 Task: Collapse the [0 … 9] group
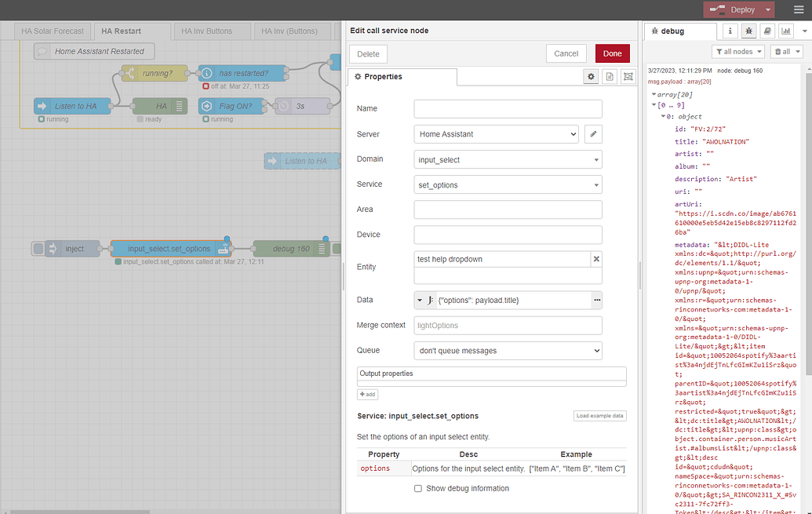(x=654, y=104)
